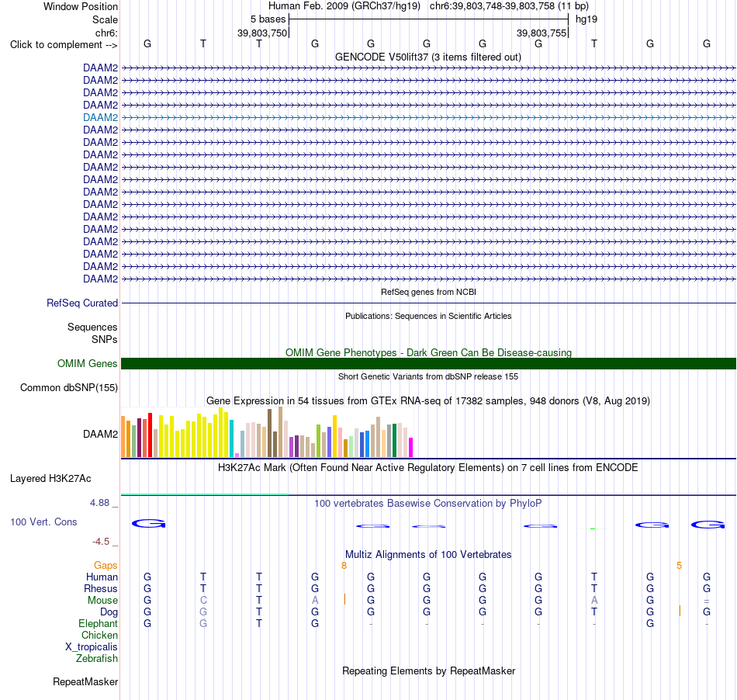Click 'Click to complement -->' to complement bases
737x700 pixels.
(x=64, y=45)
